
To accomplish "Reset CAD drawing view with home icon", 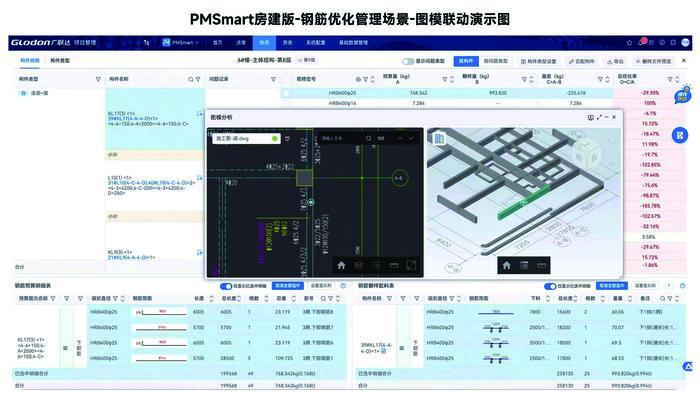I will pos(342,265).
